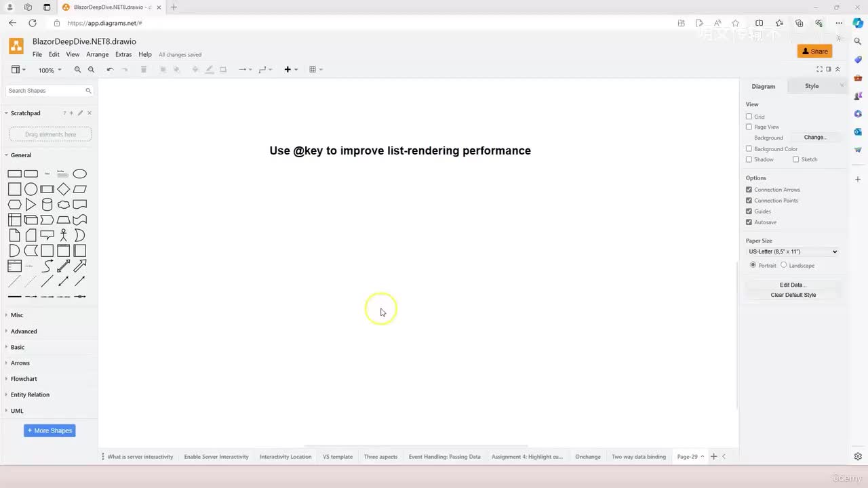This screenshot has width=868, height=488.
Task: Click the More Shapes button
Action: tap(50, 430)
